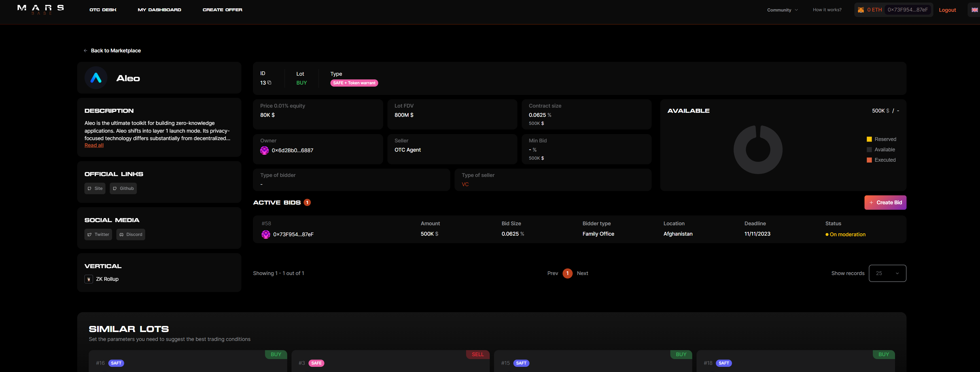The width and height of the screenshot is (980, 372).
Task: Open the Discord social link
Action: pyautogui.click(x=130, y=234)
